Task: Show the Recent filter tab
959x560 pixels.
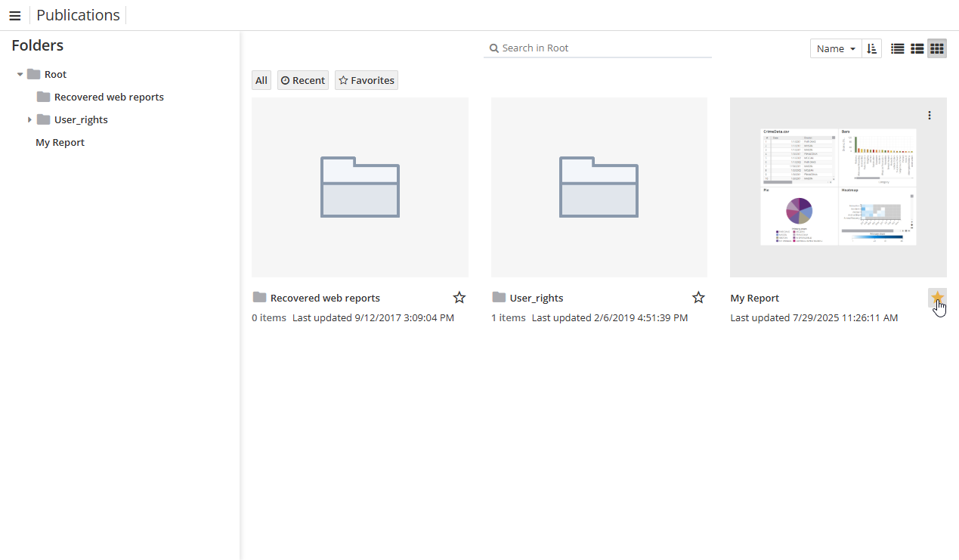Action: 303,80
